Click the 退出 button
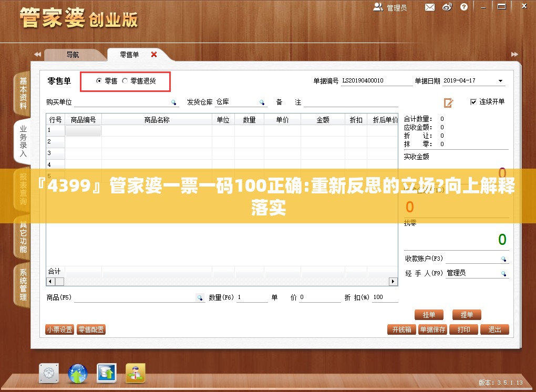The width and height of the screenshot is (536, 392). point(494,329)
